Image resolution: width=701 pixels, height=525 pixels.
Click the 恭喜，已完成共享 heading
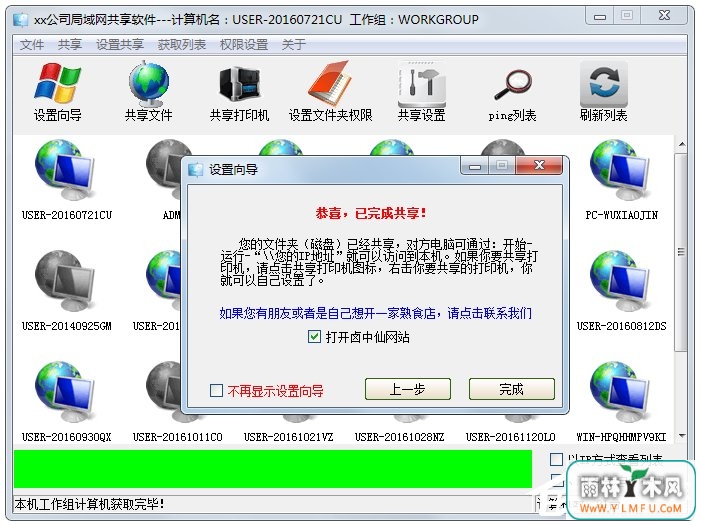[x=371, y=213]
